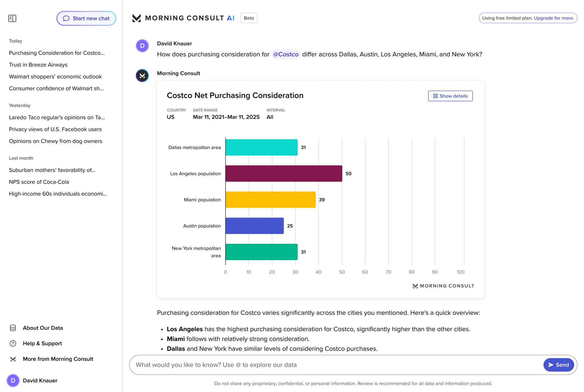
Task: Click David Knauer's avatar in sidebar footer
Action: pyautogui.click(x=13, y=380)
